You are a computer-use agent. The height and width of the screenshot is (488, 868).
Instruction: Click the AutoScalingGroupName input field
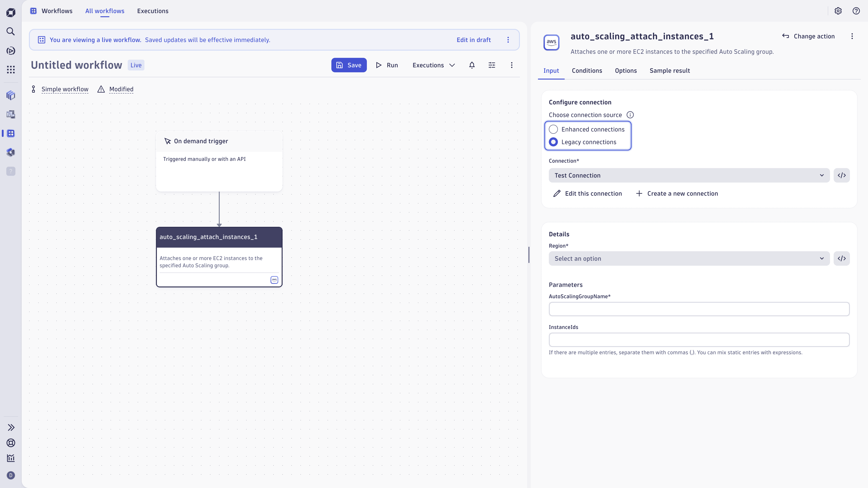tap(699, 309)
